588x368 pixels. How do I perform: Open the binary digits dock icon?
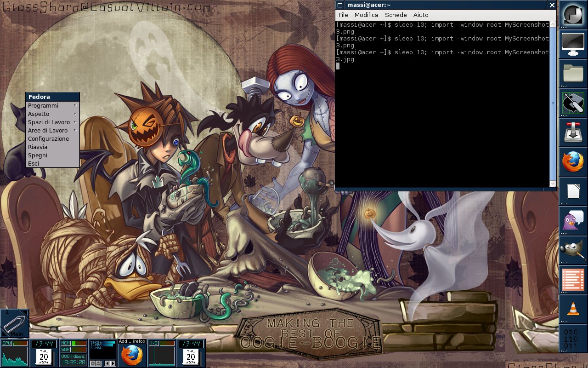tap(573, 339)
